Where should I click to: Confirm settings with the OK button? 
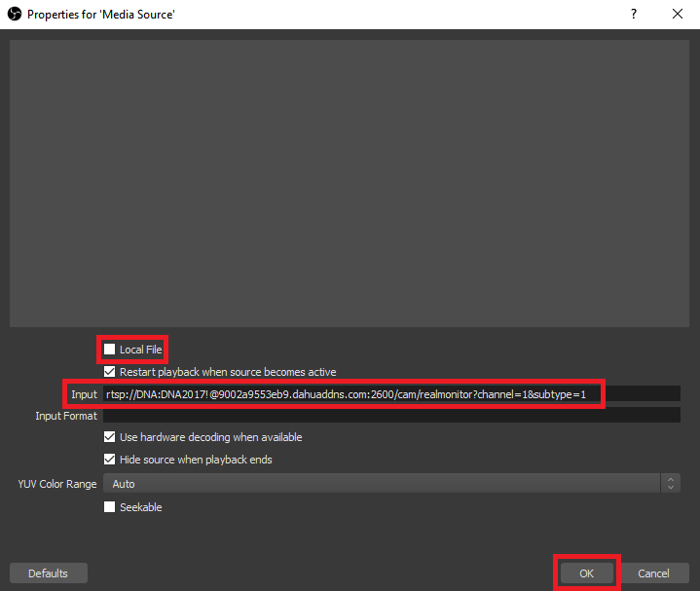(x=587, y=573)
